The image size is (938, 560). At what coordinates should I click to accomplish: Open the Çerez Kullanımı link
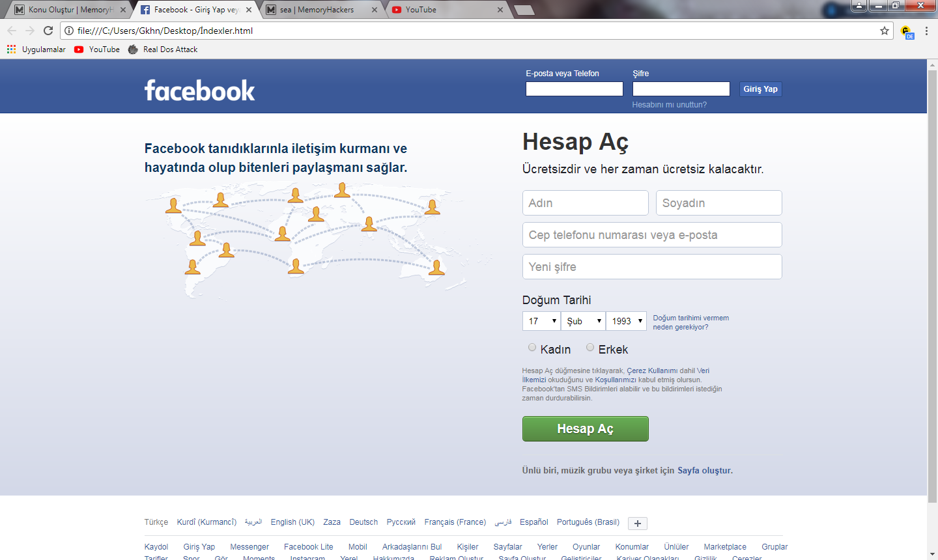tap(652, 371)
